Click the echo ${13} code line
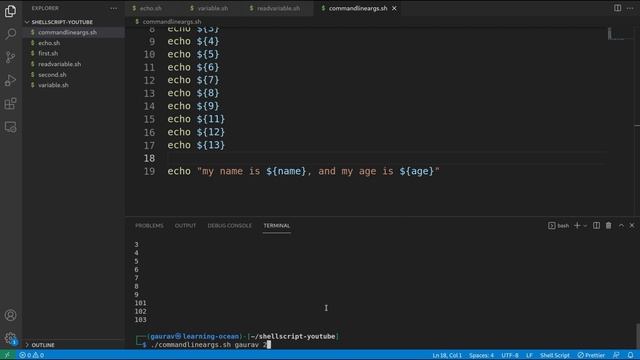 click(x=196, y=145)
